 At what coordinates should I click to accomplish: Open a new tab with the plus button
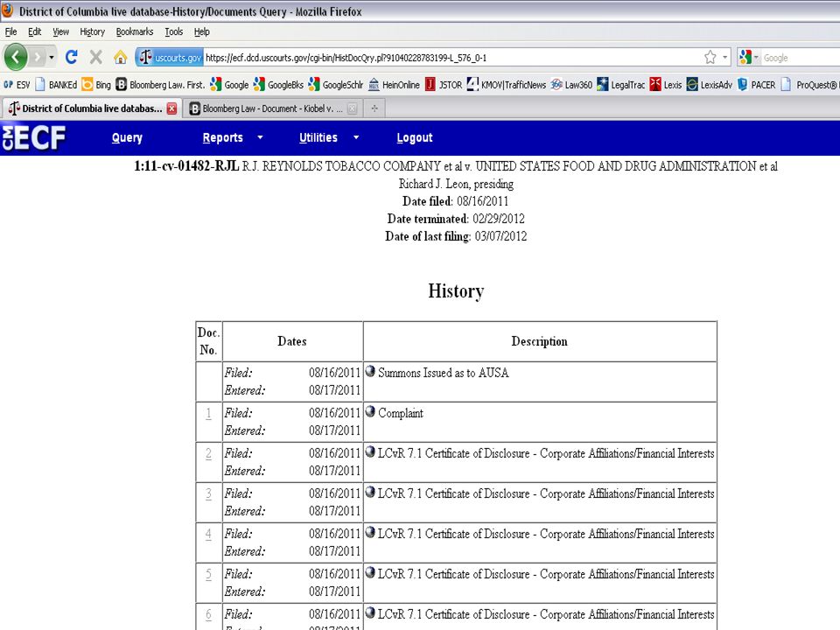[x=374, y=108]
